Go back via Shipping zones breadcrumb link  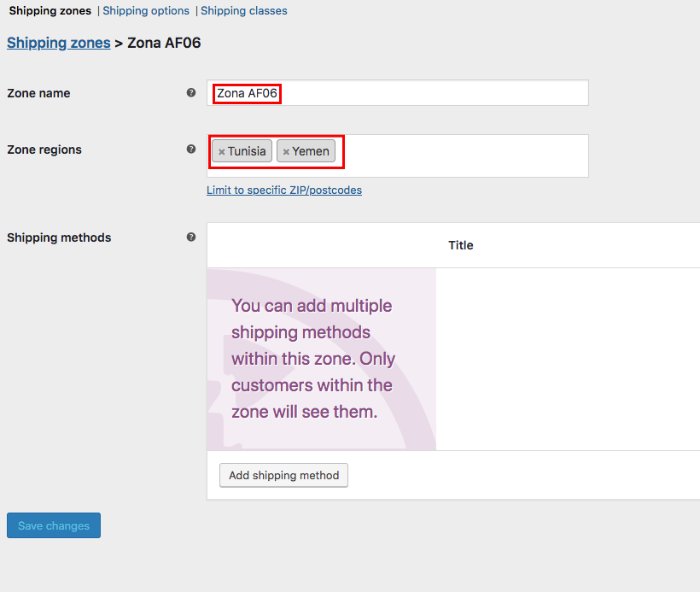pyautogui.click(x=58, y=43)
